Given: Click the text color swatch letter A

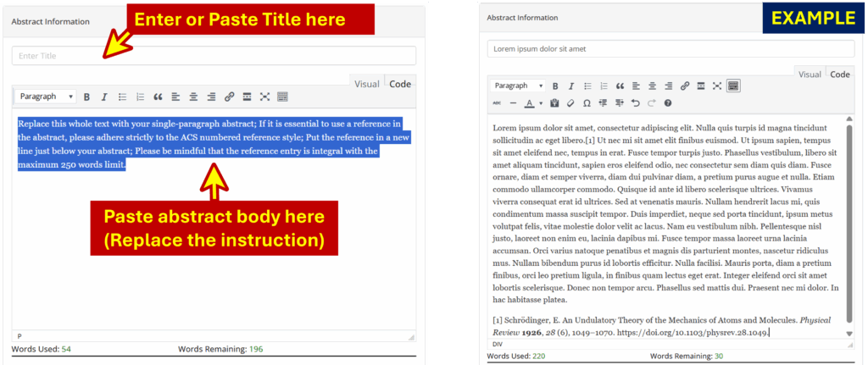Looking at the screenshot, I should pyautogui.click(x=529, y=103).
